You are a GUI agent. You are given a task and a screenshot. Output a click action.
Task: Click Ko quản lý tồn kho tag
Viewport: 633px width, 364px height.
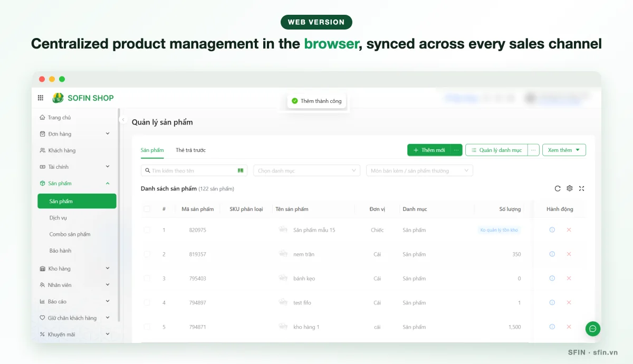pos(499,230)
